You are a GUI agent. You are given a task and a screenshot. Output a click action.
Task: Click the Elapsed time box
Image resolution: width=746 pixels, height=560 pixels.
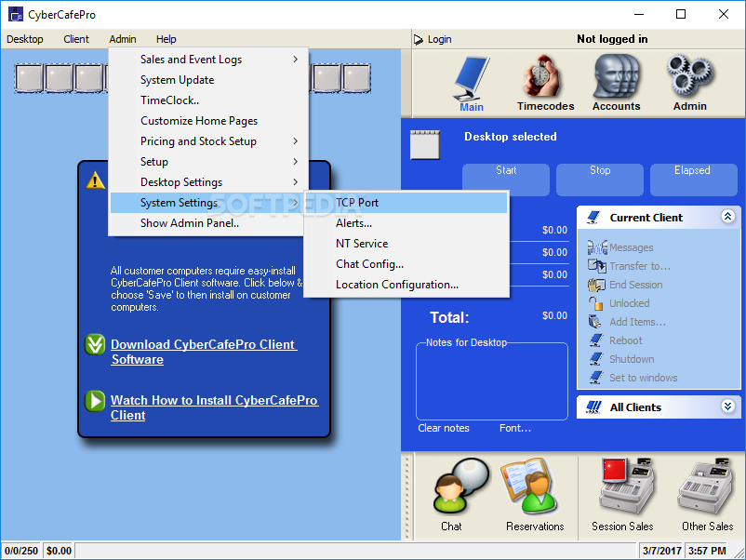tap(693, 180)
